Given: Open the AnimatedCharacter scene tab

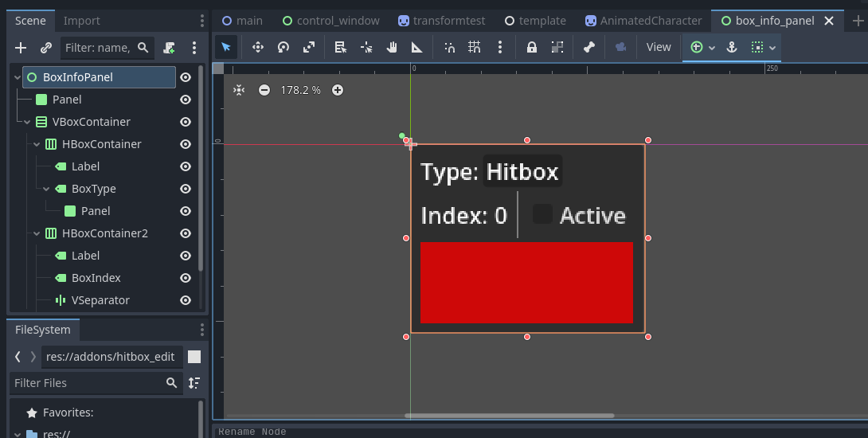Looking at the screenshot, I should point(643,21).
